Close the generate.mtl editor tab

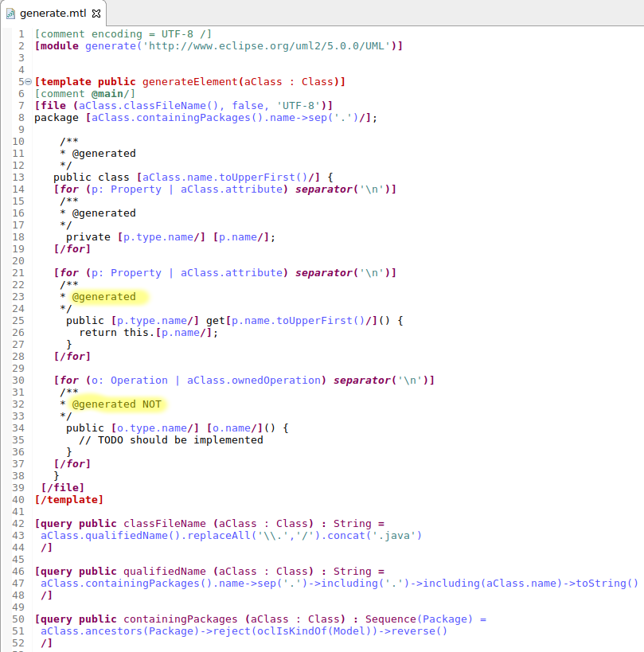(96, 13)
